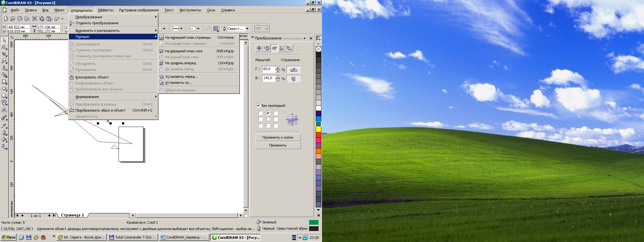644x242 pixels.
Task: Open the 'Эффекты' menu
Action: coord(106,10)
